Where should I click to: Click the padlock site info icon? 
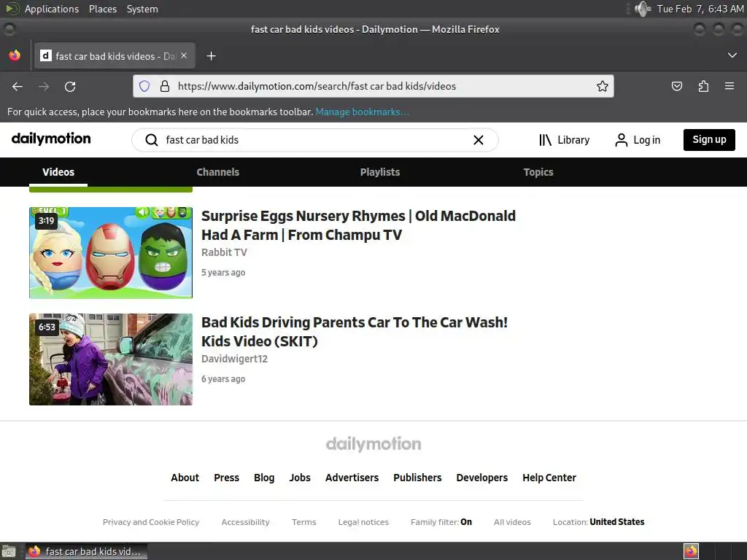coord(165,86)
